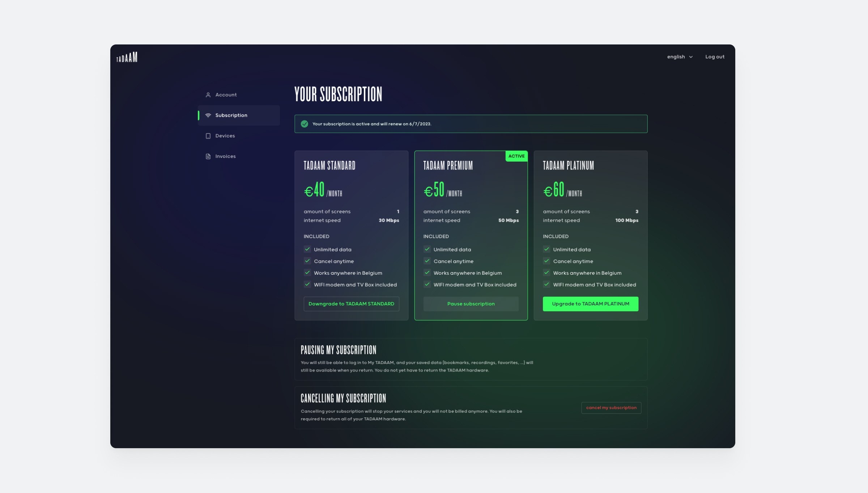Viewport: 868px width, 493px height.
Task: Open the english language selector
Action: (680, 57)
